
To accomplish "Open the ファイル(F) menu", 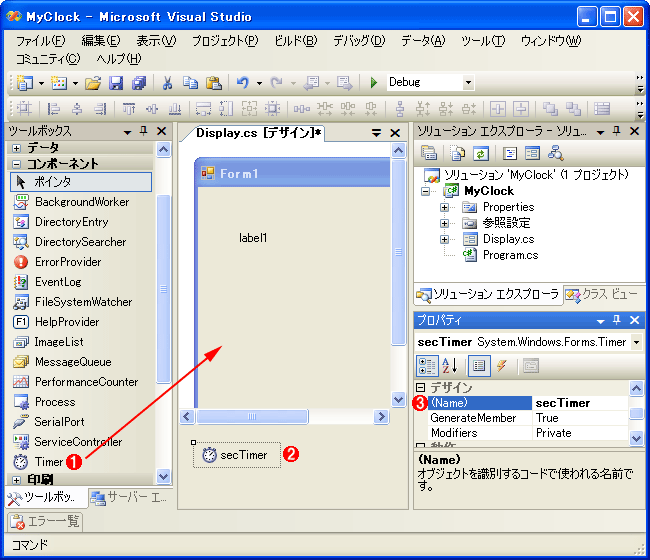I will [x=41, y=41].
